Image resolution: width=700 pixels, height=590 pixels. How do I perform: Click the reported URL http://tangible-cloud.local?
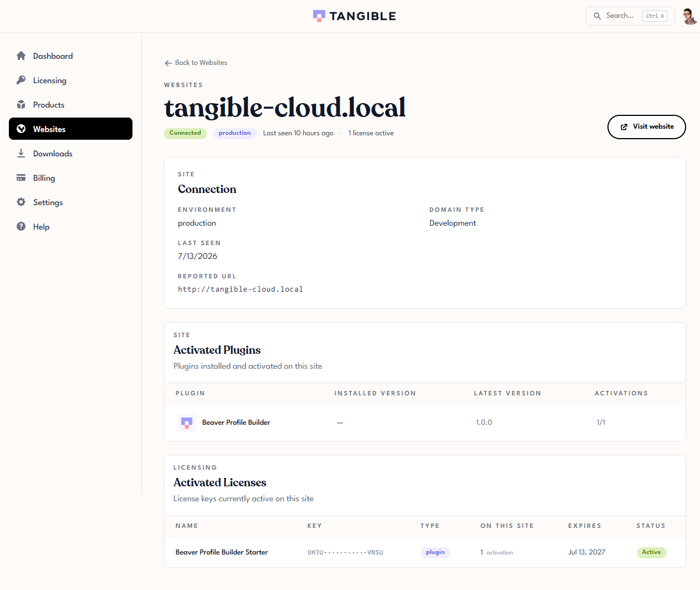[x=240, y=289]
